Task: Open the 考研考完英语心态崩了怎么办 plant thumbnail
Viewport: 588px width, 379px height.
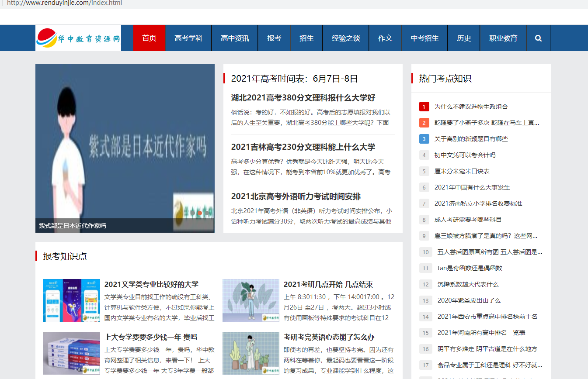Action: pos(251,353)
